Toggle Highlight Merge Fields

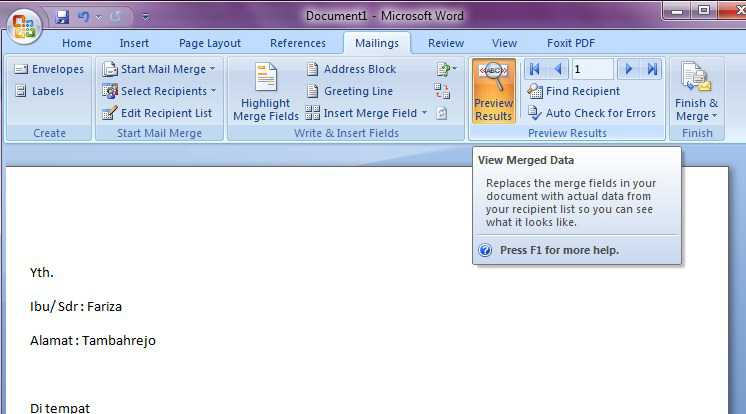265,92
